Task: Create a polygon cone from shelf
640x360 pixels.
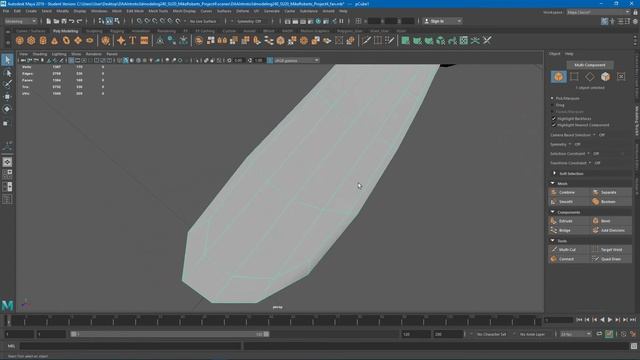Action: [x=55, y=40]
